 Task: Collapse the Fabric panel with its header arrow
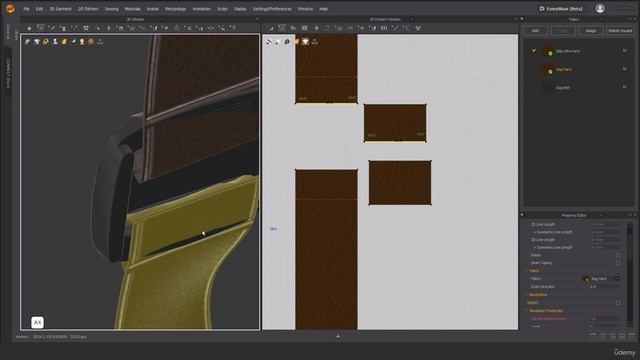(x=522, y=19)
